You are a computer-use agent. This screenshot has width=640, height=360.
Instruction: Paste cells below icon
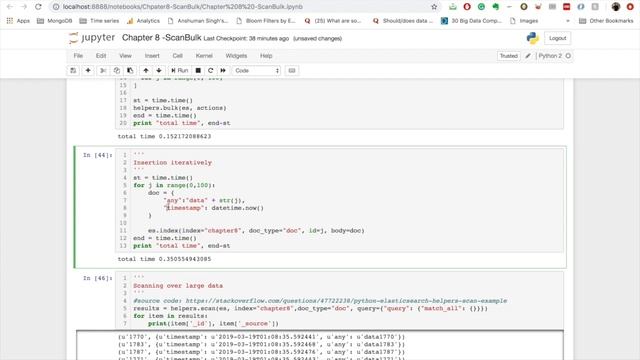click(x=130, y=71)
